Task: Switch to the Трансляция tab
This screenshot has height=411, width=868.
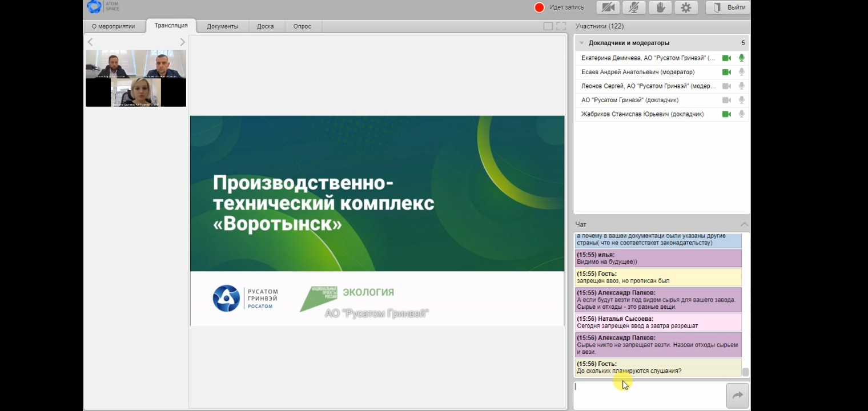Action: click(x=171, y=26)
